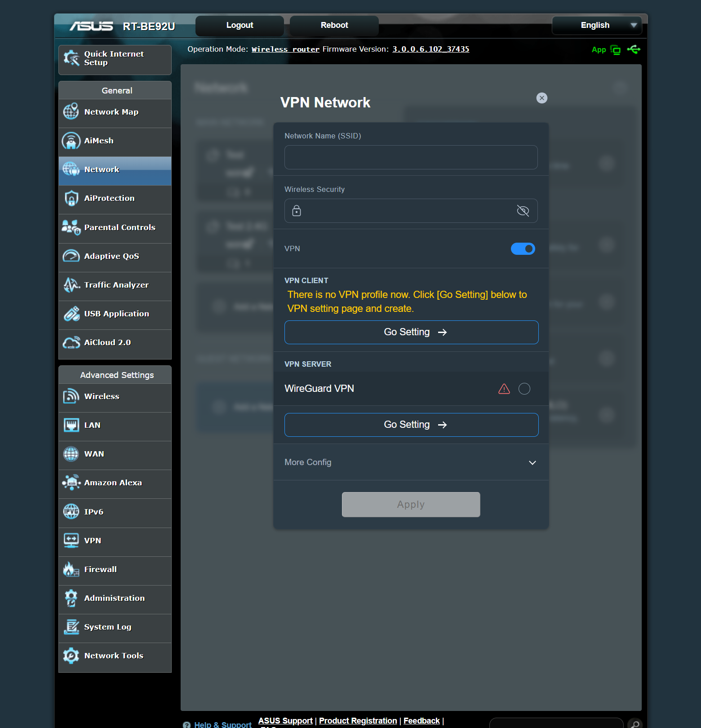Open the Firewall menu label
Viewport: 701px width, 728px height.
point(101,569)
